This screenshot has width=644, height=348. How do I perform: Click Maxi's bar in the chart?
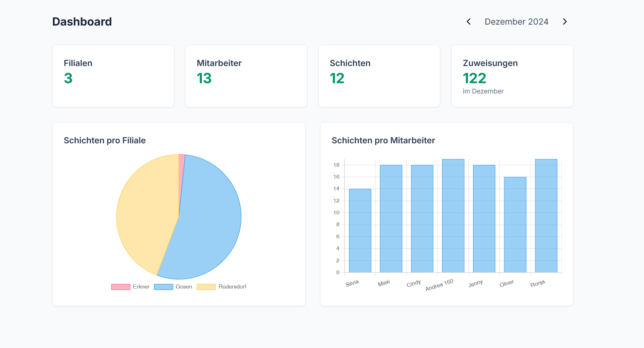click(x=391, y=219)
